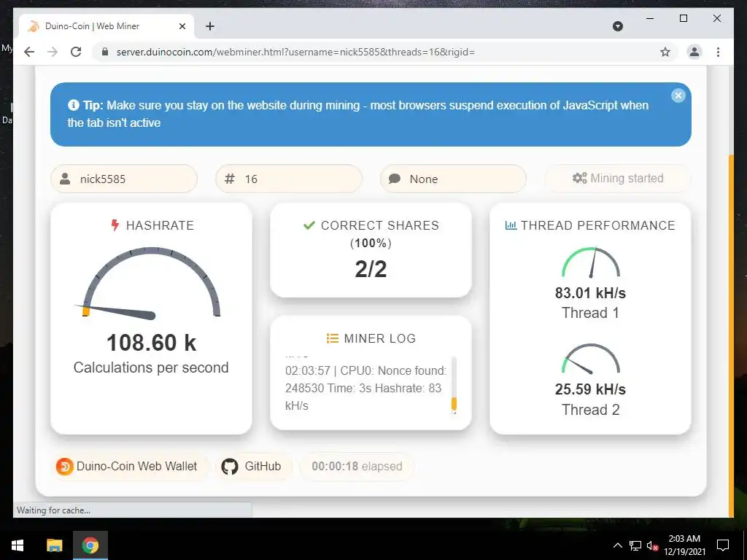This screenshot has height=560, width=747.
Task: Open the taskbar clock and date
Action: 684,545
